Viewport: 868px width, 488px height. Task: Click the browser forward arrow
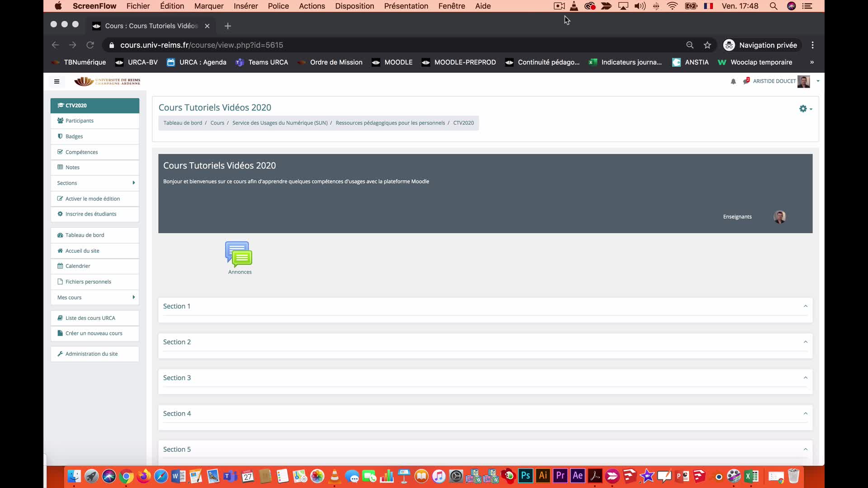(73, 45)
